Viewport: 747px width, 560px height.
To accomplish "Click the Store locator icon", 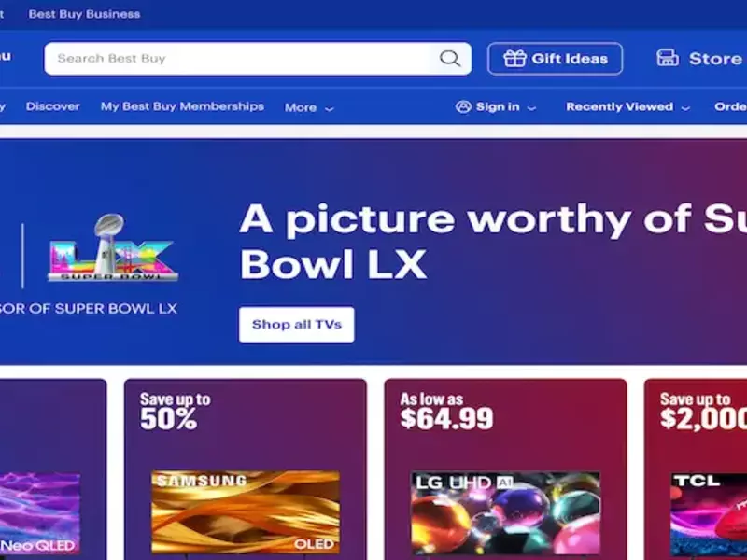I will (668, 58).
